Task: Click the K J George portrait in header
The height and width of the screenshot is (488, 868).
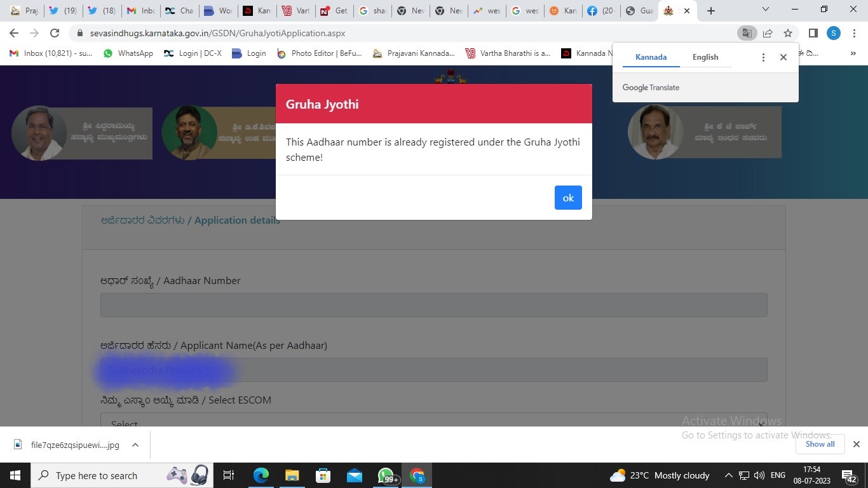Action: (x=655, y=132)
